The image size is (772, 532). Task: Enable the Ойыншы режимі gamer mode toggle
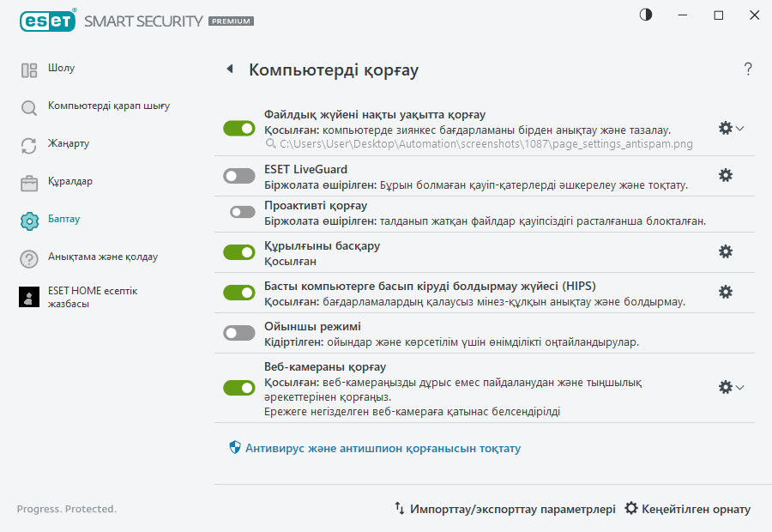click(x=239, y=333)
